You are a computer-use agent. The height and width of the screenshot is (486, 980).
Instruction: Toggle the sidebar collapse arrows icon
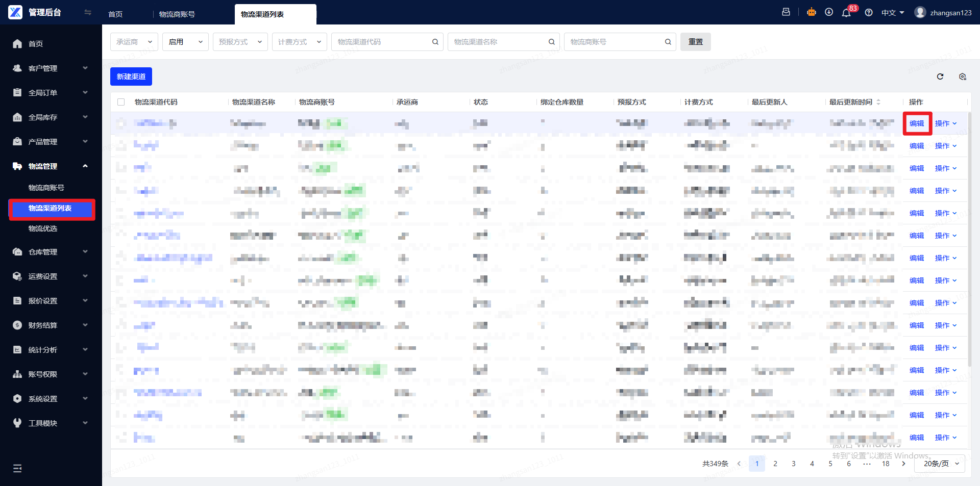[x=88, y=12]
